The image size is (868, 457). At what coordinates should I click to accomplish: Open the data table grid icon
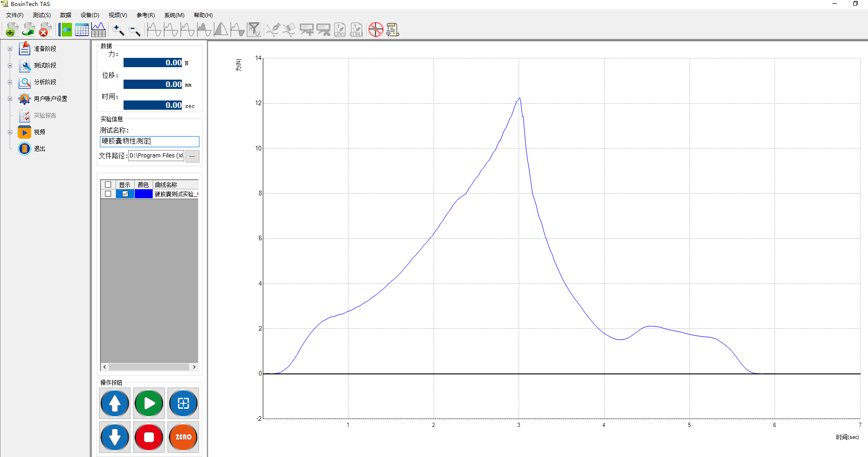click(x=82, y=30)
